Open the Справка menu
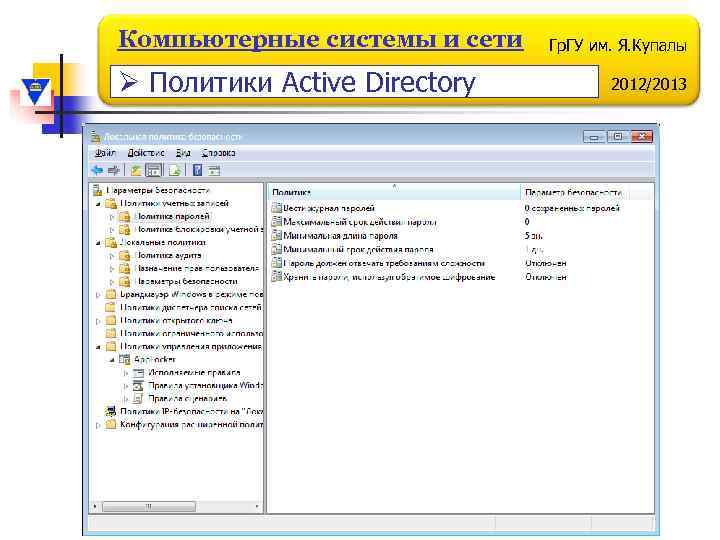 coord(219,153)
